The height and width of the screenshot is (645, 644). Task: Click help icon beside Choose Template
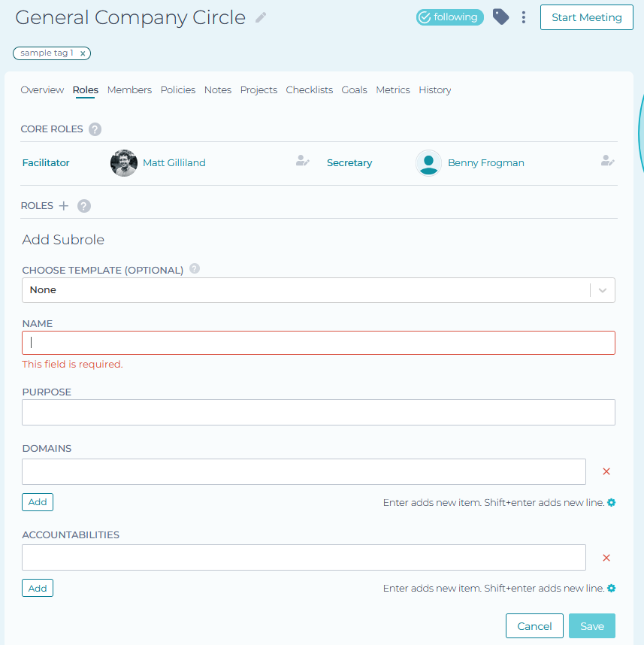195,268
